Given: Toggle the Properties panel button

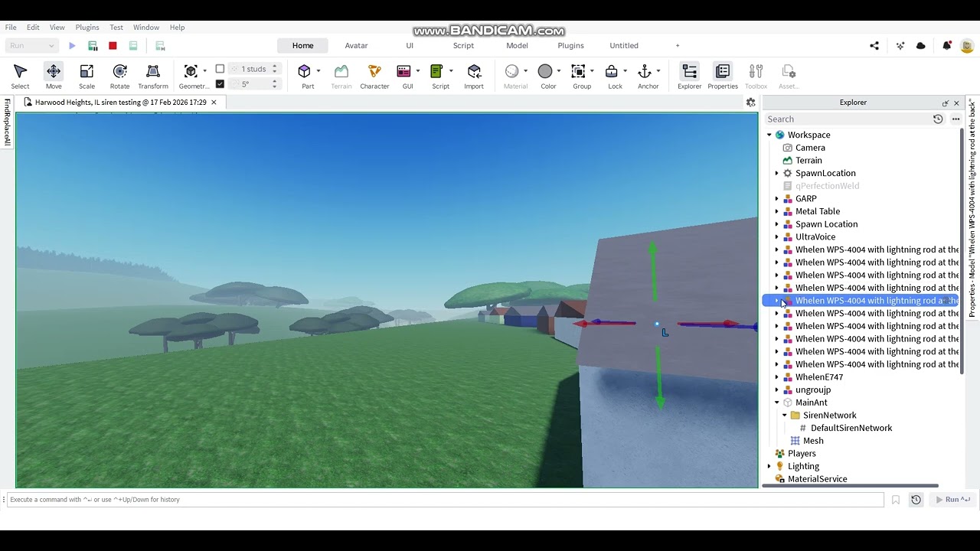Looking at the screenshot, I should coord(723,76).
